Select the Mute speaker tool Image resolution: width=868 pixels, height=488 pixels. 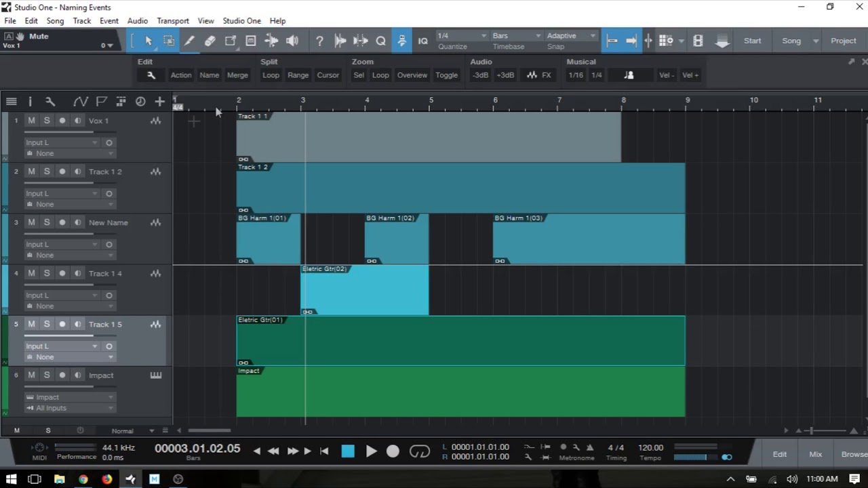pyautogui.click(x=292, y=41)
